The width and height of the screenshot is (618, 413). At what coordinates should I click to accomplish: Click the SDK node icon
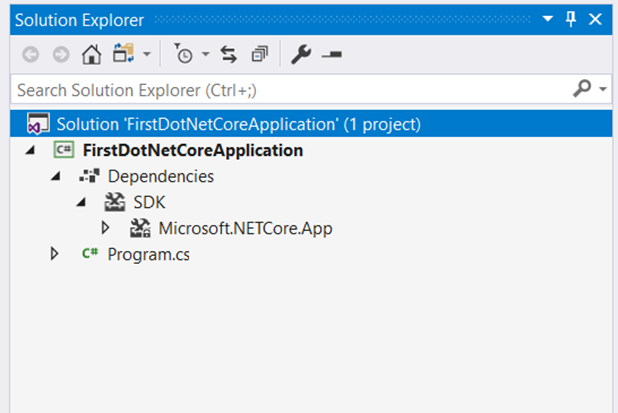coord(115,202)
